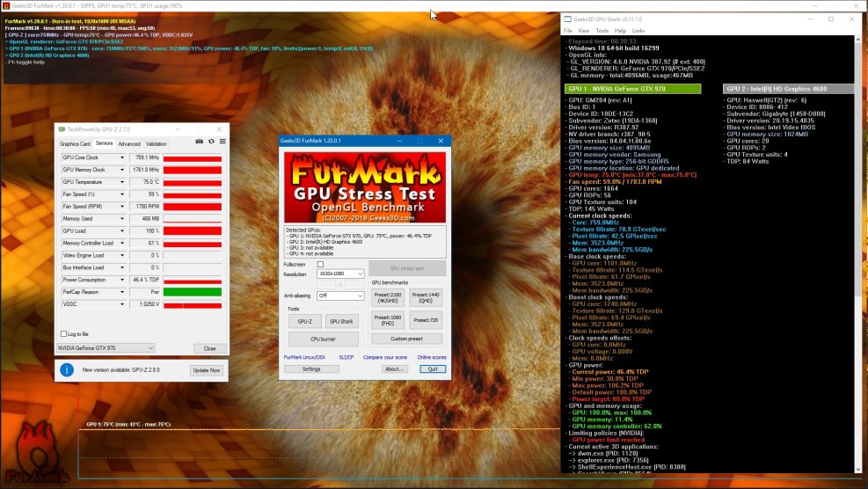Click the blue info icon in update banner

click(65, 370)
